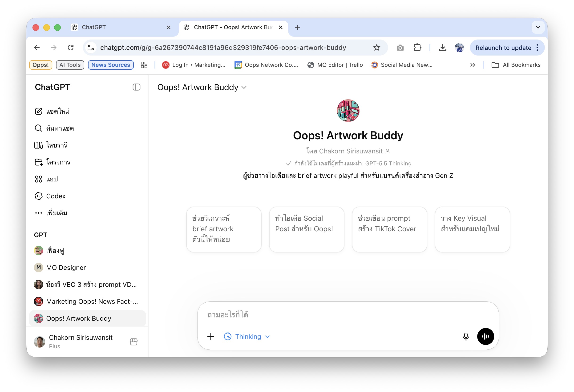Add attachment with the plus icon
This screenshot has width=574, height=392.
pyautogui.click(x=211, y=336)
